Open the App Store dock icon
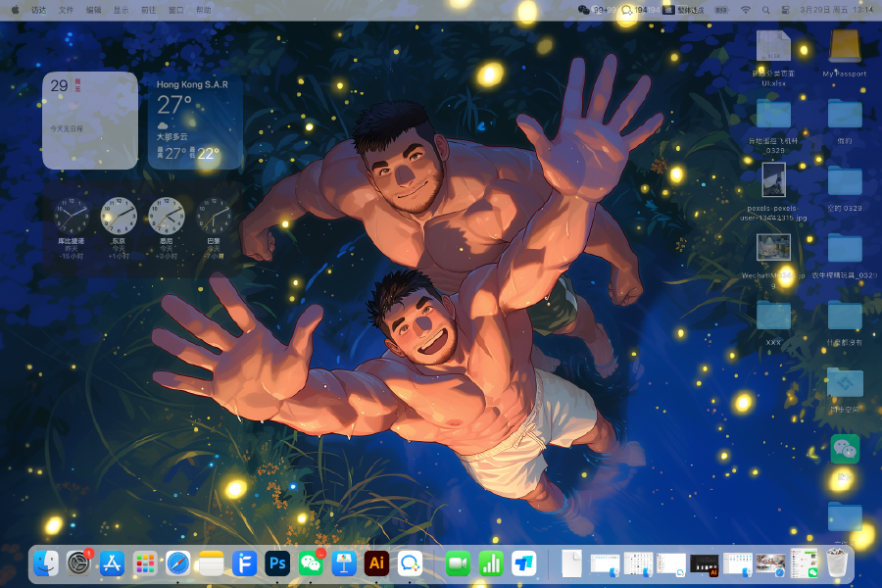 pyautogui.click(x=112, y=563)
